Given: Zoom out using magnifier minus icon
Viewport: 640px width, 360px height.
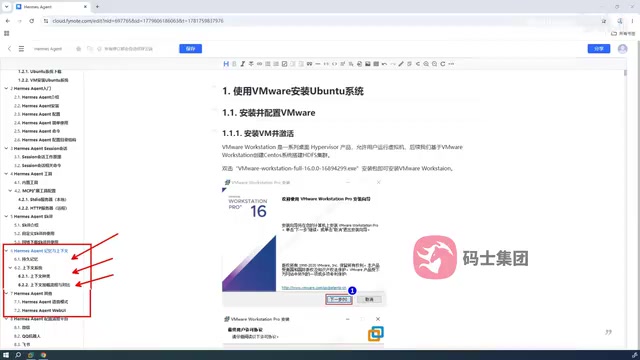Looking at the screenshot, I should click(434, 64).
